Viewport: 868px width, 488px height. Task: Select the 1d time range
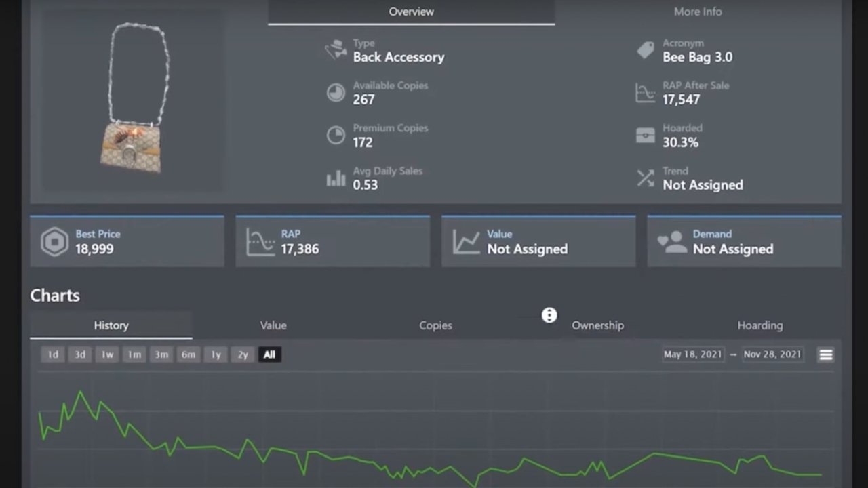(53, 354)
